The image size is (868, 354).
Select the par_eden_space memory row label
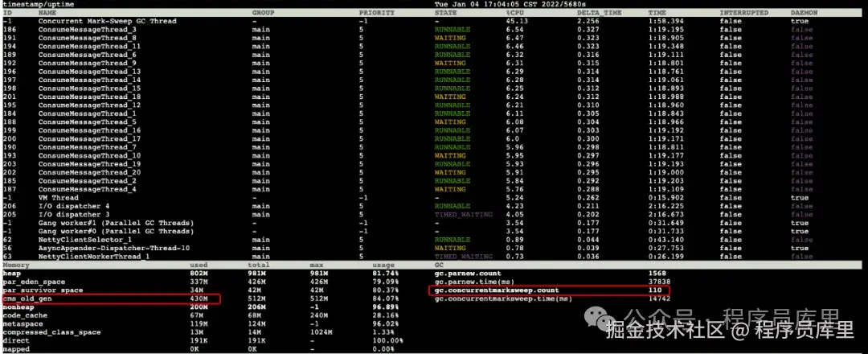click(34, 282)
